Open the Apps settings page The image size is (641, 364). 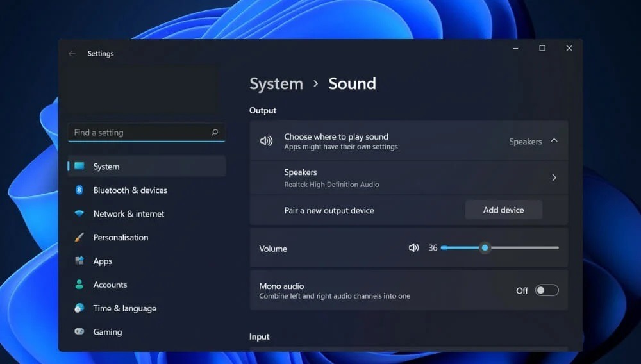click(146, 261)
